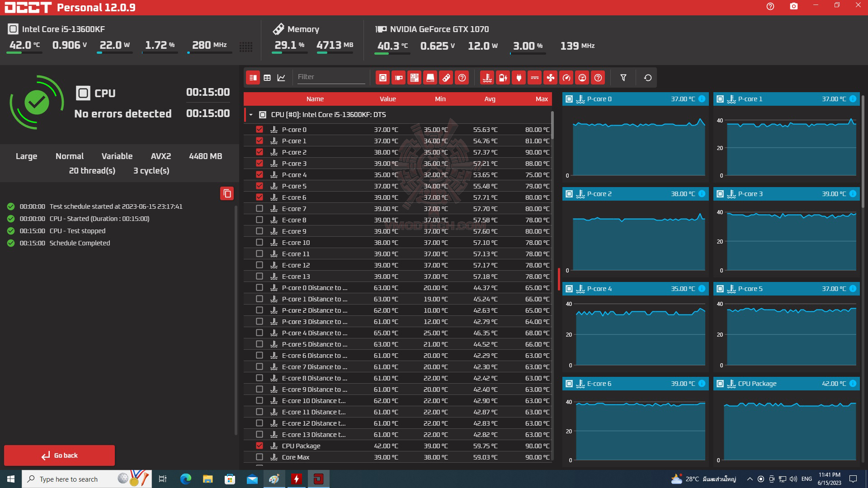Click the sensor Filter text field
Image resolution: width=868 pixels, height=488 pixels.
[330, 77]
